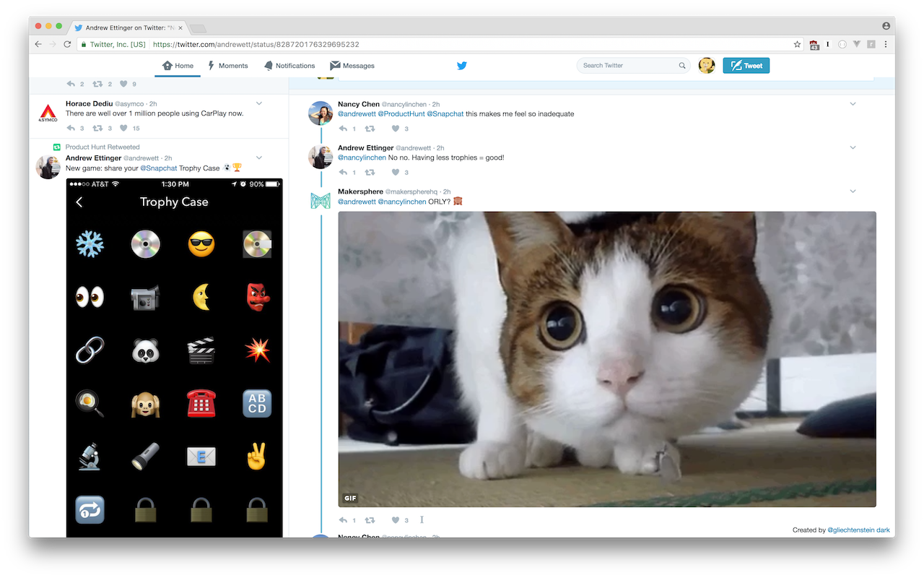924x578 pixels.
Task: Reply to Makersphere's cat GIF tweet
Action: [343, 520]
